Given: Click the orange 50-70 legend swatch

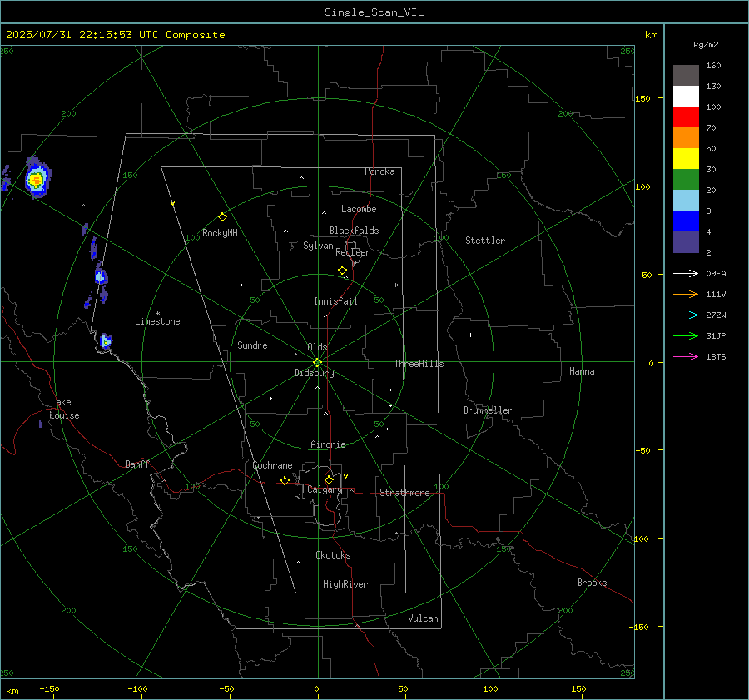Looking at the screenshot, I should tap(686, 137).
